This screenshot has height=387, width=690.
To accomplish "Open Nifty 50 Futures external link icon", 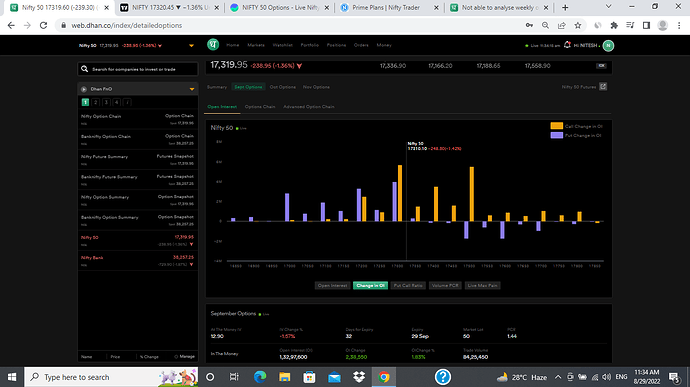I will tap(603, 87).
